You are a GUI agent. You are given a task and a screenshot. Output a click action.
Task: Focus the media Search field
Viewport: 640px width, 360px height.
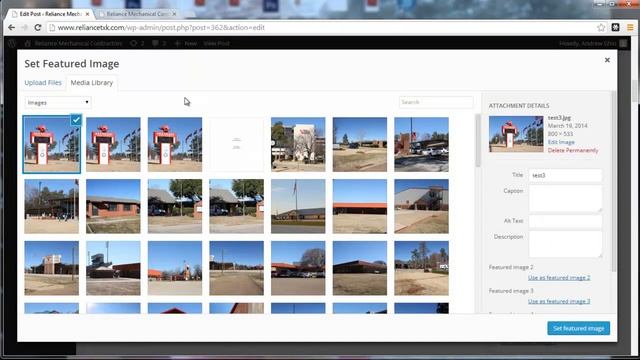[x=436, y=102]
